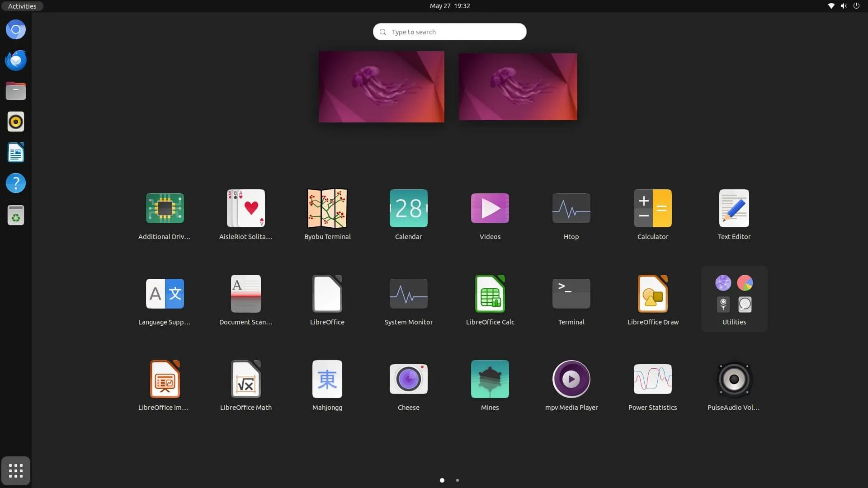Open mpv Media Player
The width and height of the screenshot is (868, 488).
(x=571, y=379)
